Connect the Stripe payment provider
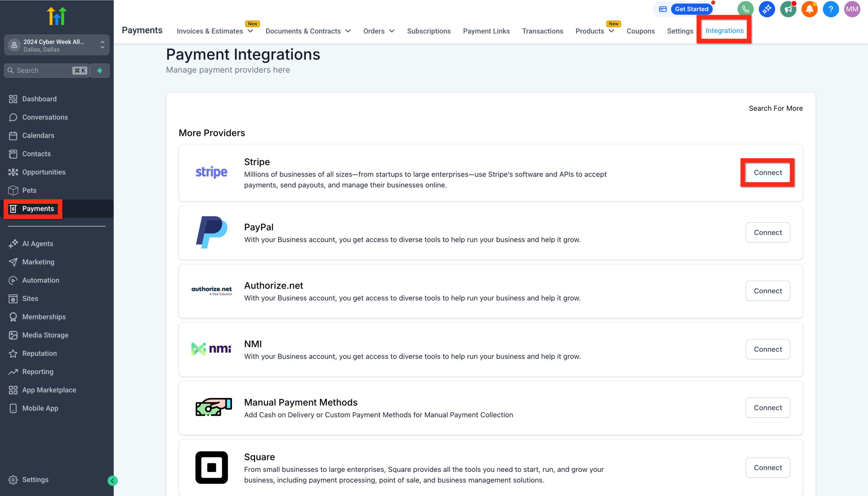The image size is (868, 496). (768, 172)
